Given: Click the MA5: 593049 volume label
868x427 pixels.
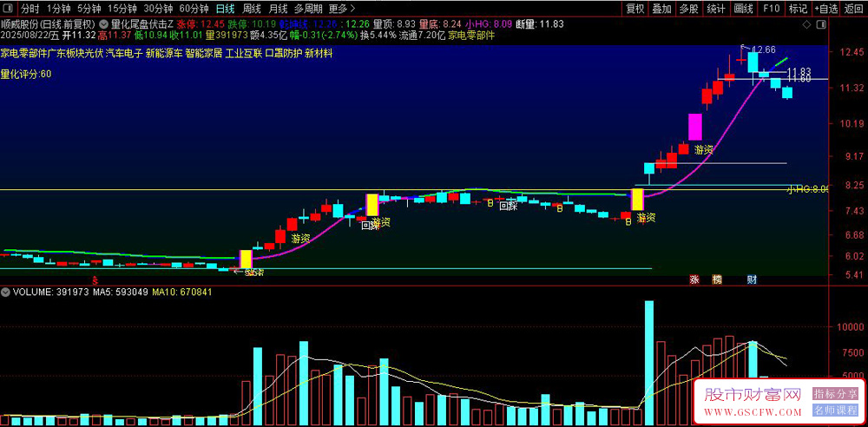Looking at the screenshot, I should point(120,292).
